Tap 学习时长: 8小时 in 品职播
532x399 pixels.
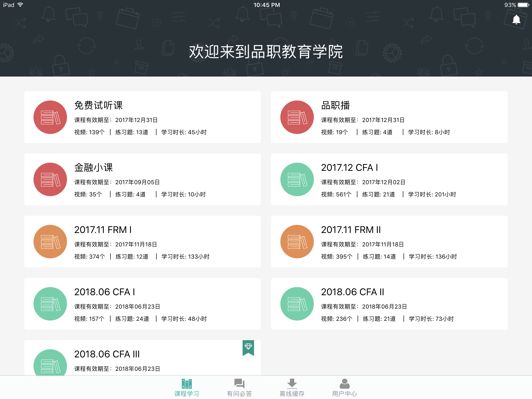click(x=429, y=132)
